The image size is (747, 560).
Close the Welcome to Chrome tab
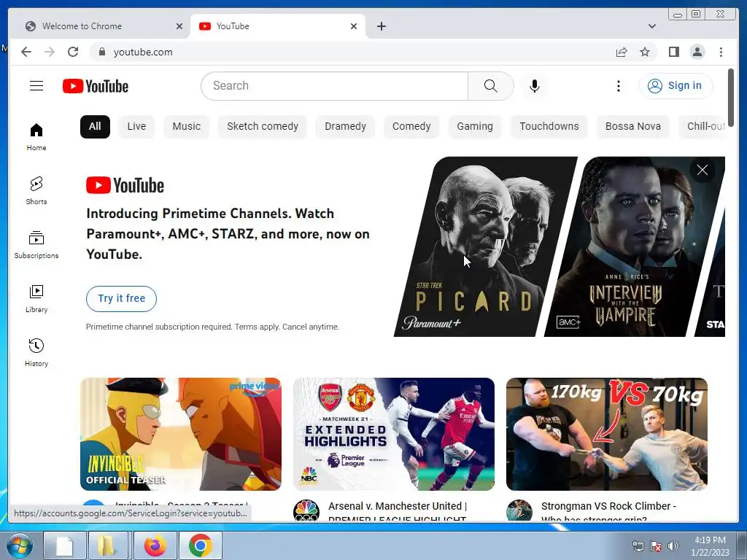(179, 26)
